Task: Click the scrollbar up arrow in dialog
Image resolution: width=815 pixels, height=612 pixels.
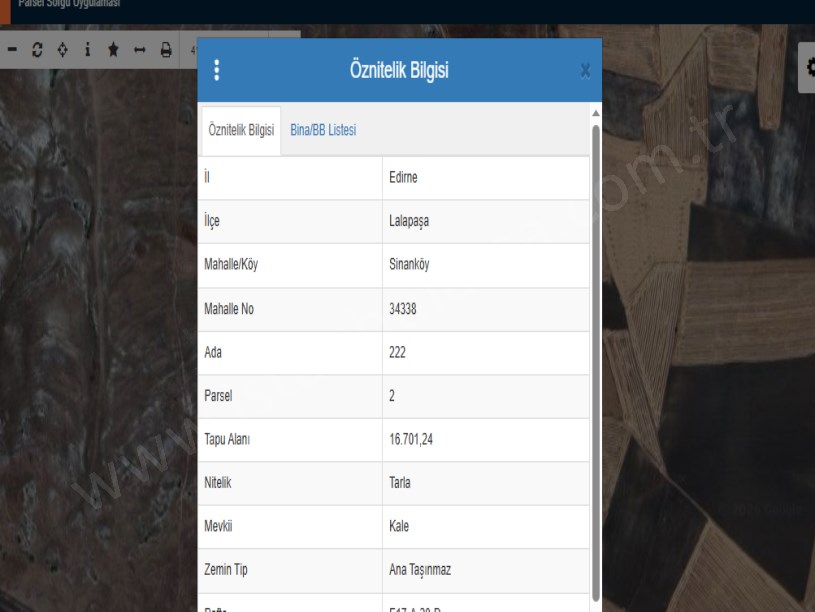Action: [x=596, y=111]
